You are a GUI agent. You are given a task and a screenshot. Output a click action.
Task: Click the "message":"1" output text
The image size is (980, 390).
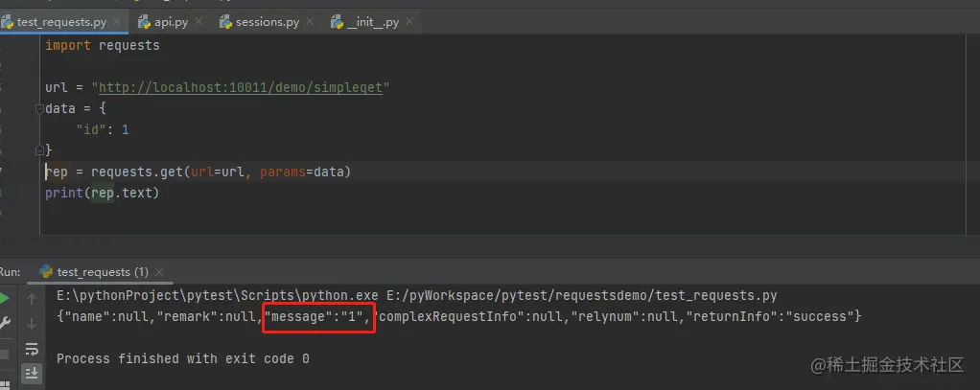click(314, 317)
